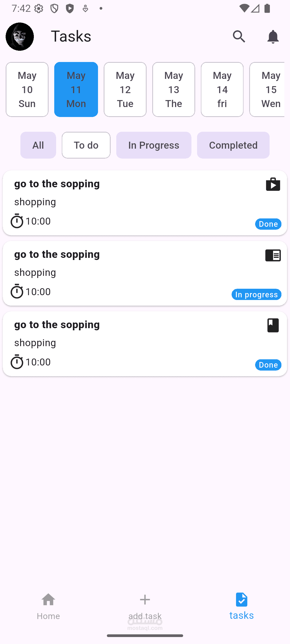Viewport: 290px width, 644px height.
Task: Tap the list icon on second task
Action: click(x=273, y=255)
